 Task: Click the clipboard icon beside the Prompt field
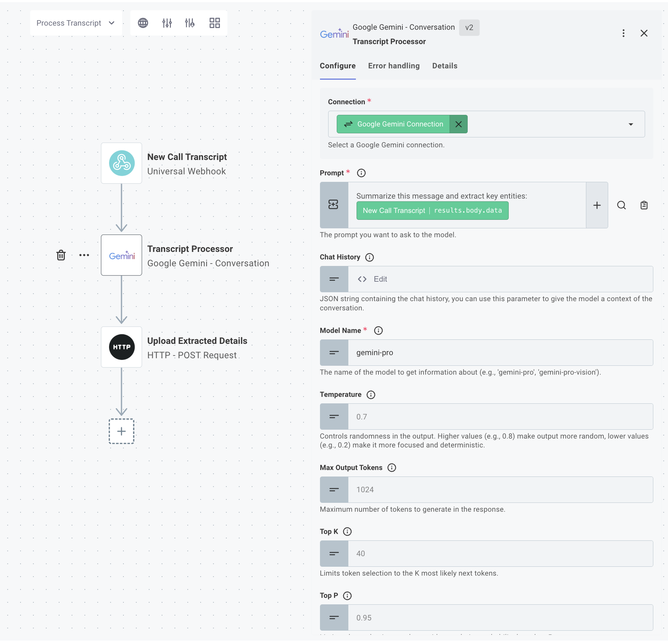pos(644,205)
